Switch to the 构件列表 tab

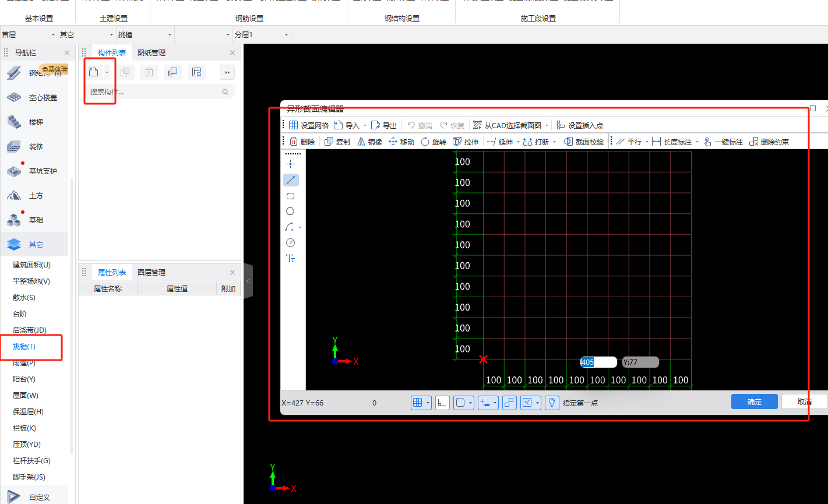click(112, 53)
